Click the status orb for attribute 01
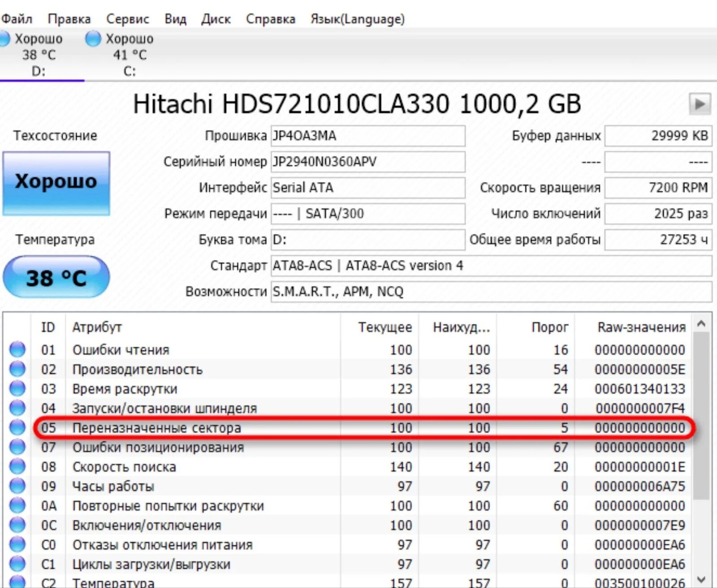 tap(17, 349)
